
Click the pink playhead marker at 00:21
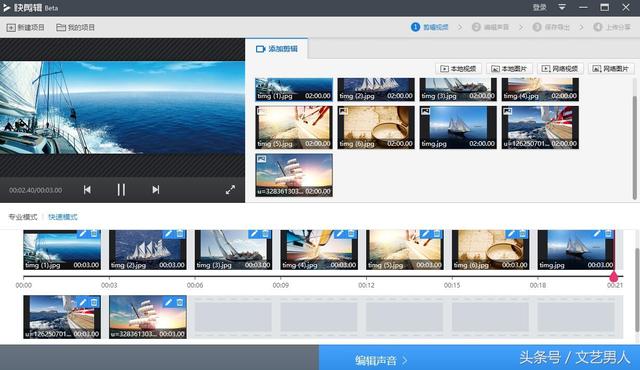coord(613,277)
